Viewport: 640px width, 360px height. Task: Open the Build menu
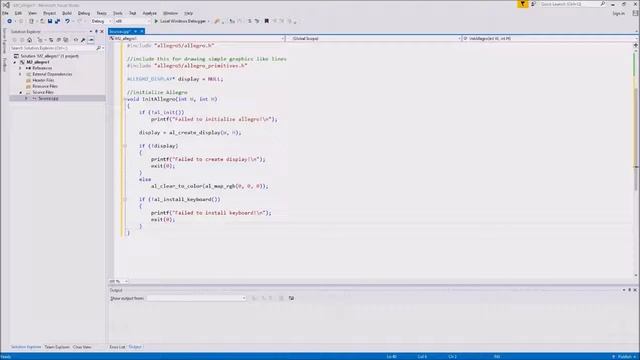pos(67,13)
